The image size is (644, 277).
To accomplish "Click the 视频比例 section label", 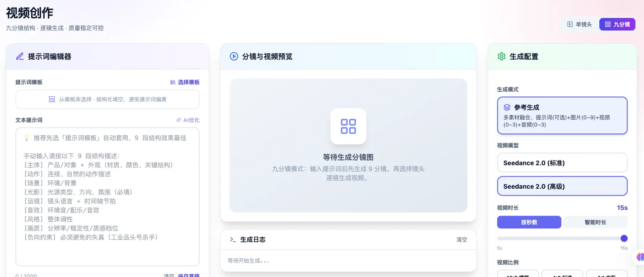I will pos(508,262).
